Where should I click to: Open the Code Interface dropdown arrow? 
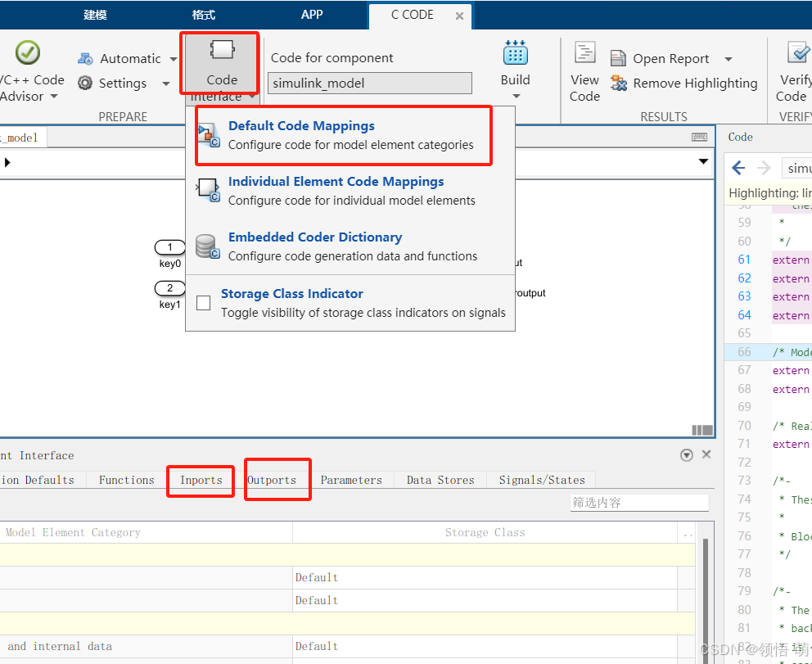pyautogui.click(x=251, y=97)
